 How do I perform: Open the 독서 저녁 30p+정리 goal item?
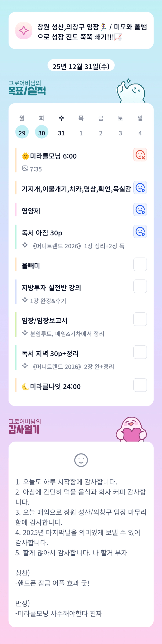[50, 354]
